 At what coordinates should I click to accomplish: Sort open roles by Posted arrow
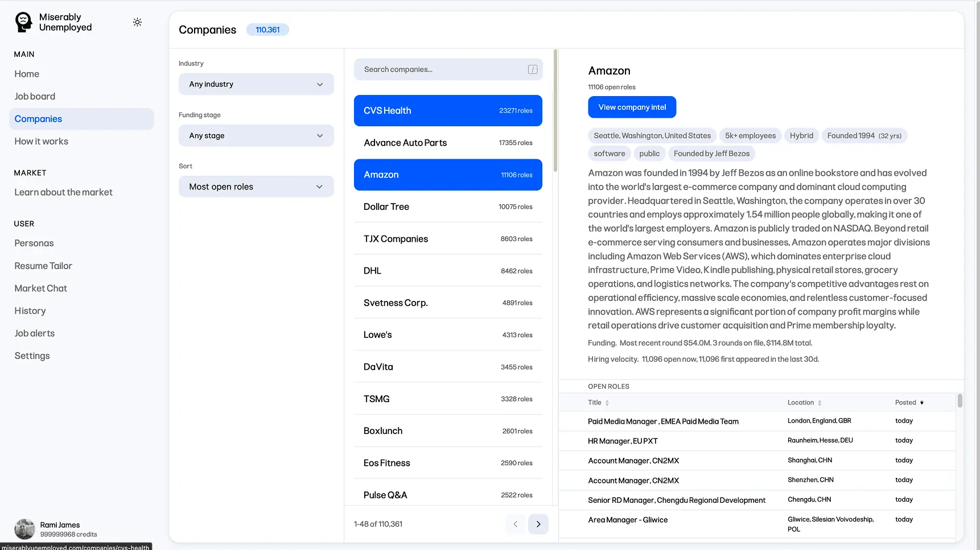922,403
